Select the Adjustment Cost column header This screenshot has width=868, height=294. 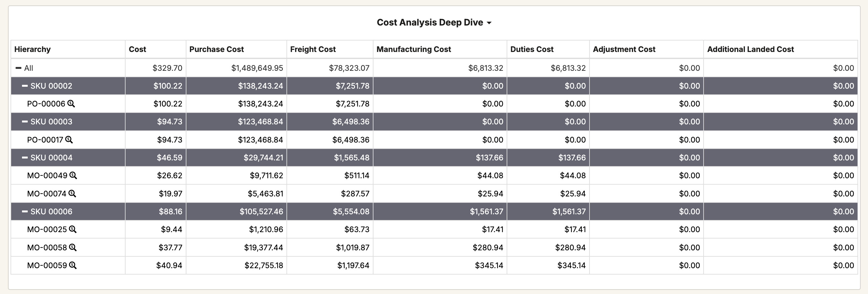coord(624,49)
